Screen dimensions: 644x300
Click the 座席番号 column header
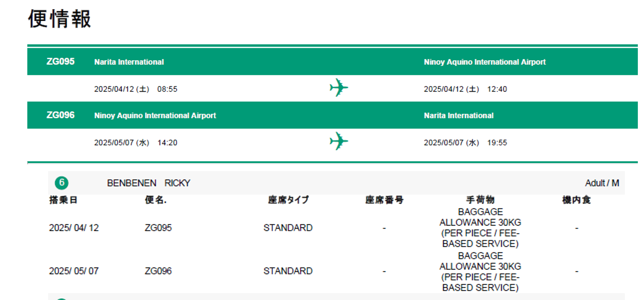click(384, 200)
